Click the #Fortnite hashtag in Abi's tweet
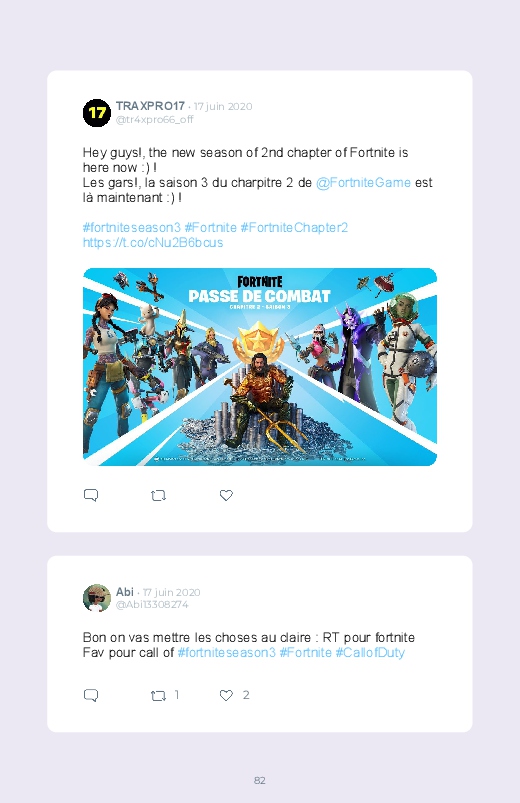Screen dimensions: 520x803 click(305, 652)
